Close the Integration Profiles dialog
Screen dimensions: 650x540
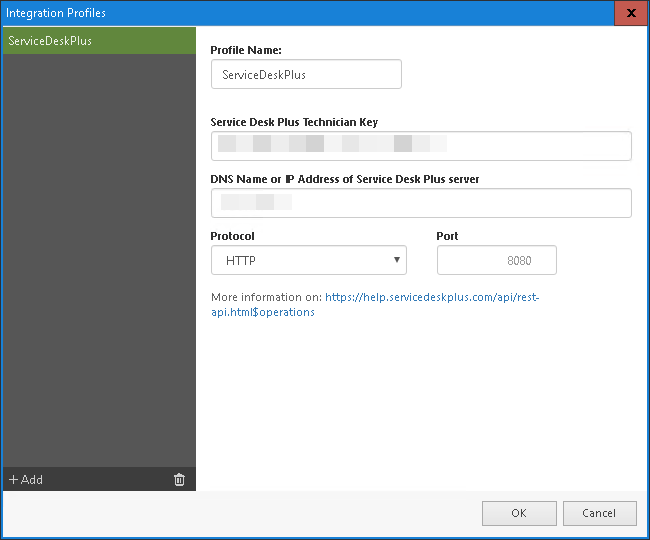(x=631, y=13)
